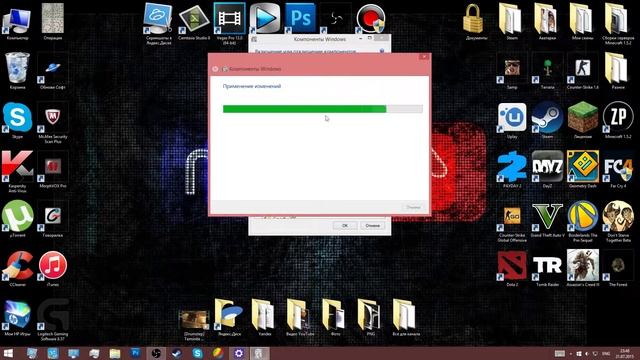Open the Computer desktop shortcut
The width and height of the screenshot is (640, 360).
coord(17,21)
